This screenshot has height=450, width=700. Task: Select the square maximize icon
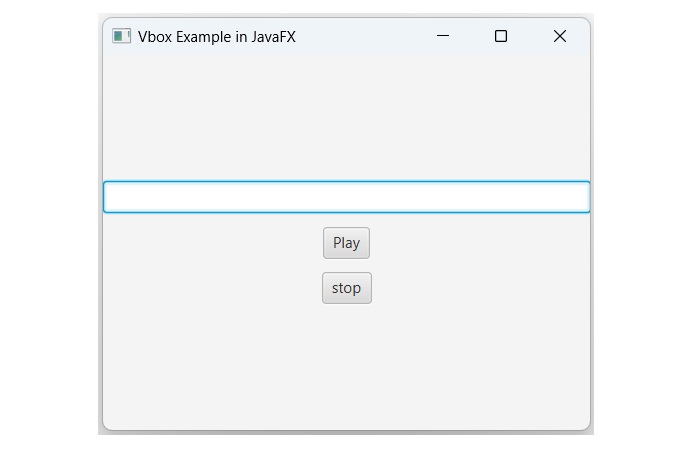501,37
